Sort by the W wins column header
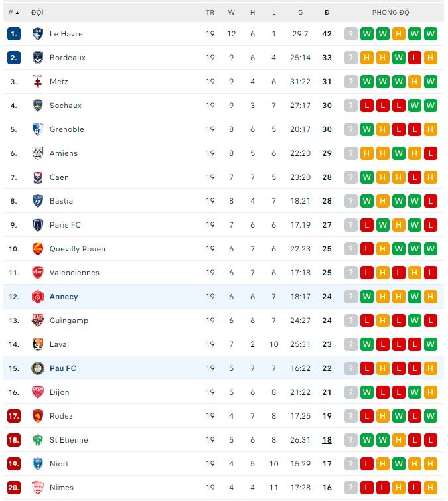Viewport: 448px width, 501px height. click(x=231, y=13)
